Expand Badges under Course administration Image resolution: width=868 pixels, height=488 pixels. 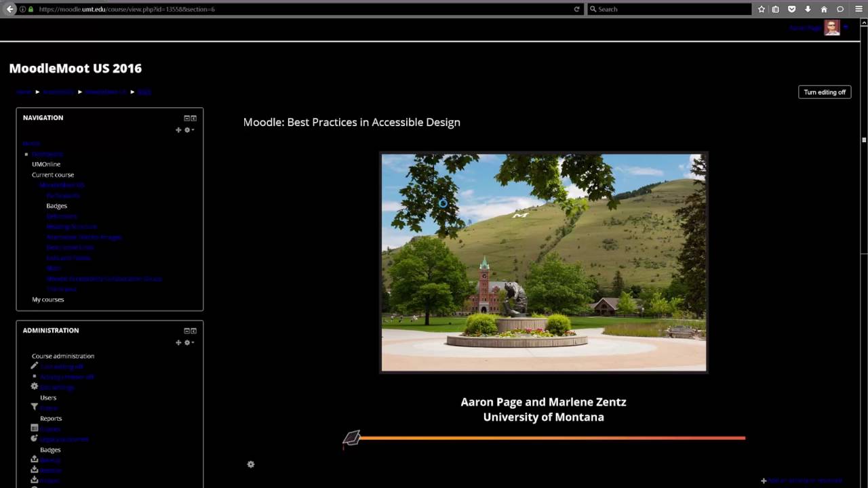50,450
